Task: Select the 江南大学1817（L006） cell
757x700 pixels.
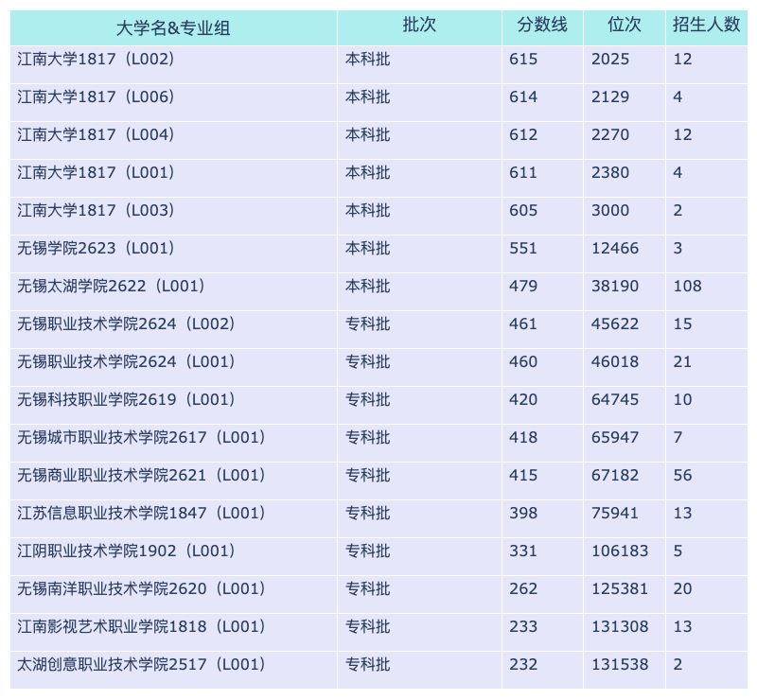Action: (x=173, y=102)
